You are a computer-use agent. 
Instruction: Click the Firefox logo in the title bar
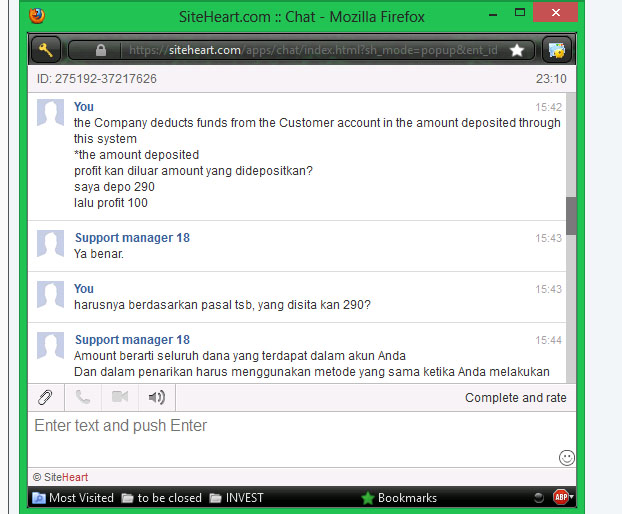(38, 16)
